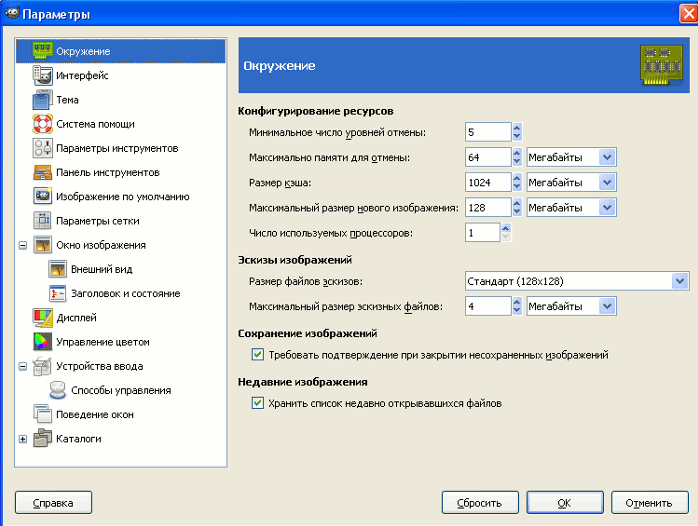Increase the maximum undo memory spinner value
The width and height of the screenshot is (698, 526).
(517, 153)
